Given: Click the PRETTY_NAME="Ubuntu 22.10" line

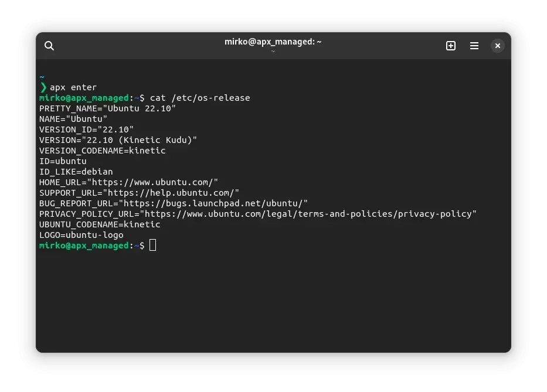Looking at the screenshot, I should 107,108.
